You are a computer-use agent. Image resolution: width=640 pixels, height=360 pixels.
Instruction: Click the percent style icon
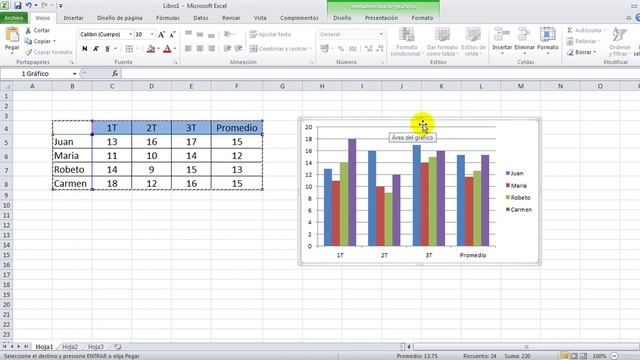click(341, 49)
